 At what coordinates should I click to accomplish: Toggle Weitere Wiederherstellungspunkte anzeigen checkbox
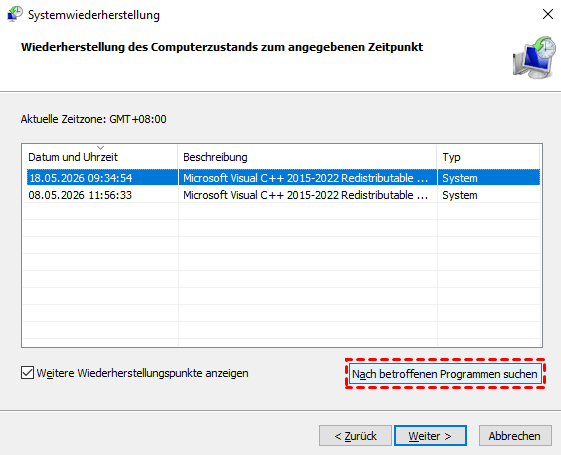(28, 373)
